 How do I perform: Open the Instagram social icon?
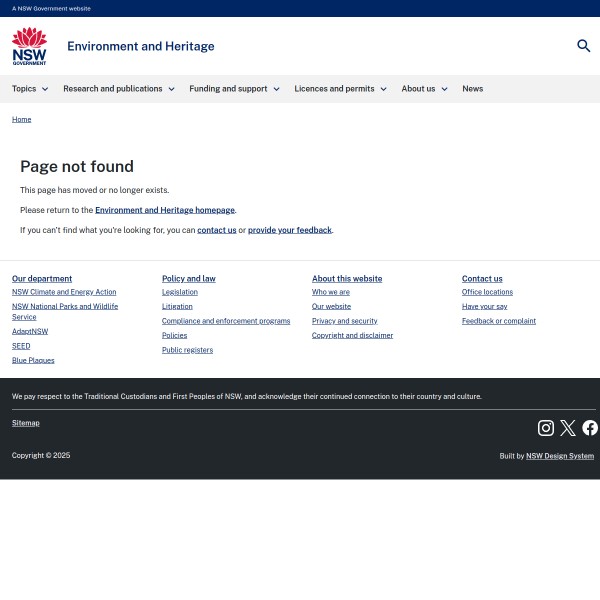[546, 428]
